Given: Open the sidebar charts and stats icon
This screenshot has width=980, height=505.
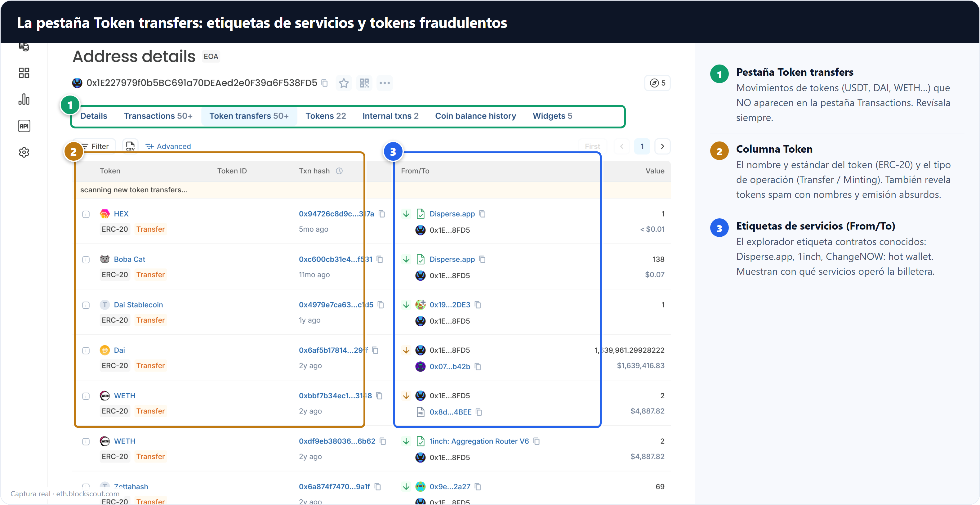Looking at the screenshot, I should click(x=24, y=99).
